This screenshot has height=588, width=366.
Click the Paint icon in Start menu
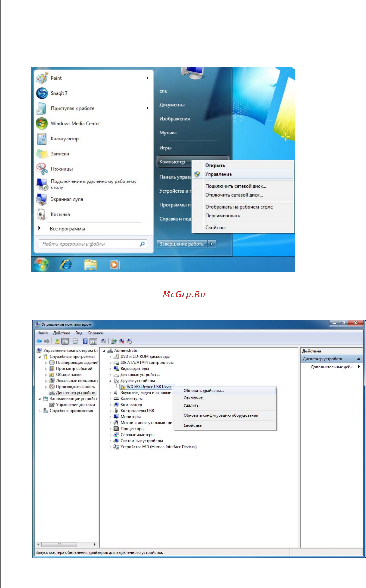point(42,78)
